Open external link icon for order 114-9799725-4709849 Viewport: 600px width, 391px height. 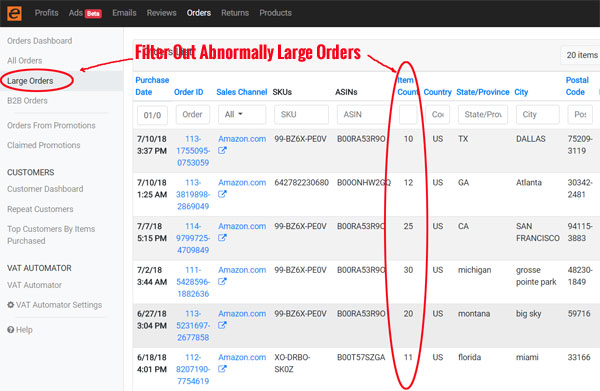point(222,238)
